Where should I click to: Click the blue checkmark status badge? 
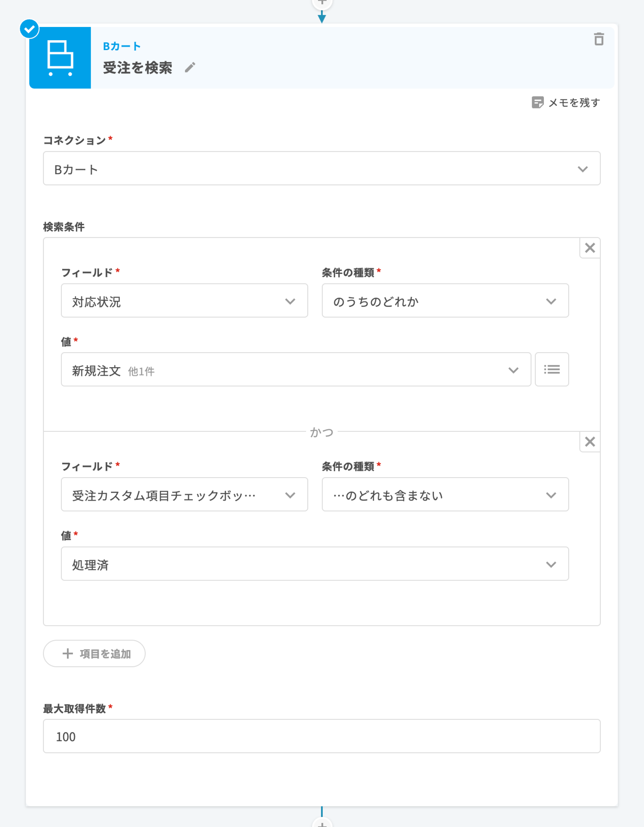point(29,29)
